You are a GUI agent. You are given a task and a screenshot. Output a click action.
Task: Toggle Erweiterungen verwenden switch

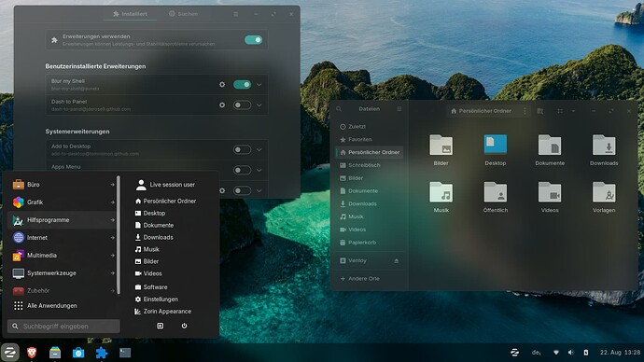tap(253, 40)
